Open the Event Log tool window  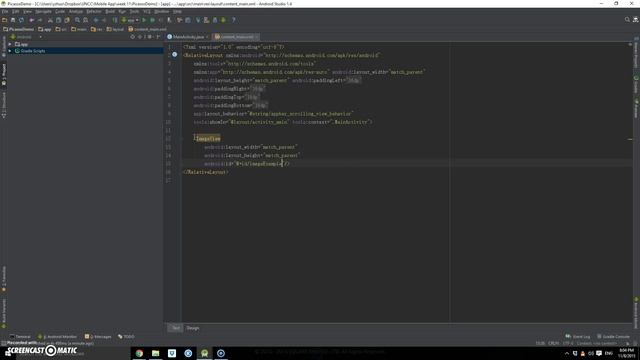tap(578, 337)
